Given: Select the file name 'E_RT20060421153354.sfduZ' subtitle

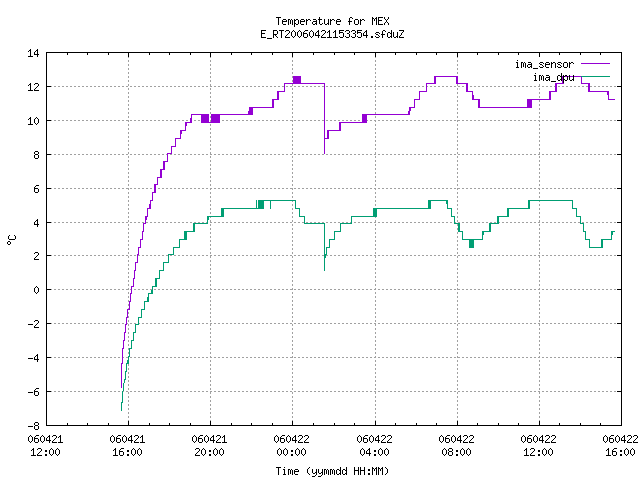Looking at the screenshot, I should 332,34.
